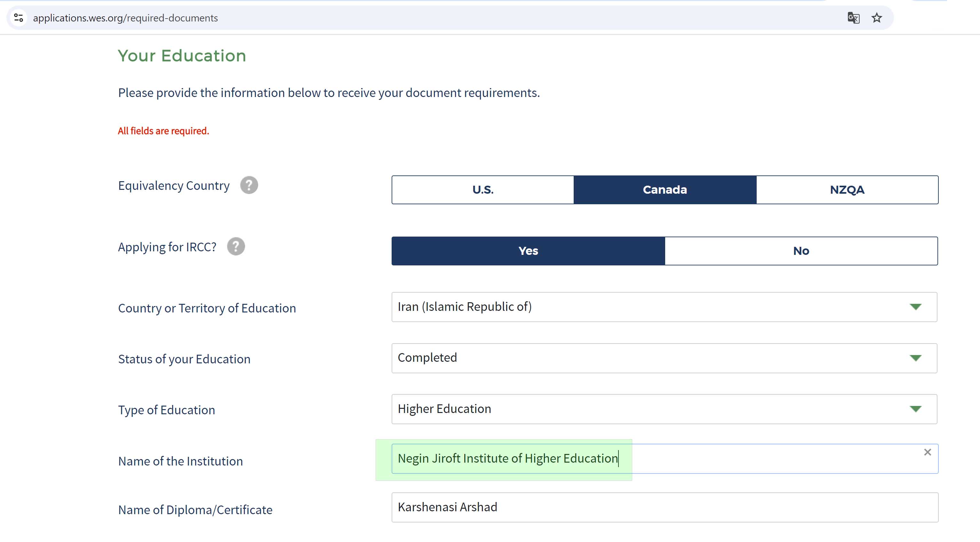Click the green arrow on the Completed field
Screen dimensions: 980x542
(915, 358)
